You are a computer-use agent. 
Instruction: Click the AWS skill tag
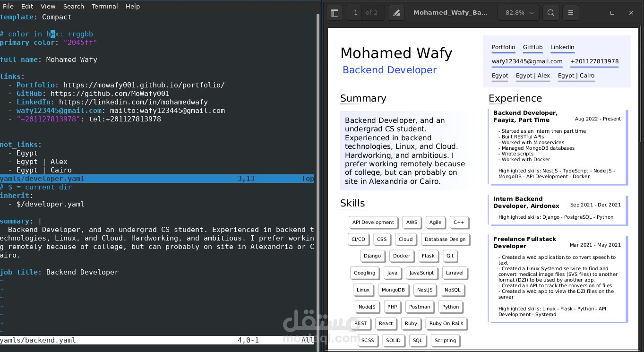pos(412,222)
